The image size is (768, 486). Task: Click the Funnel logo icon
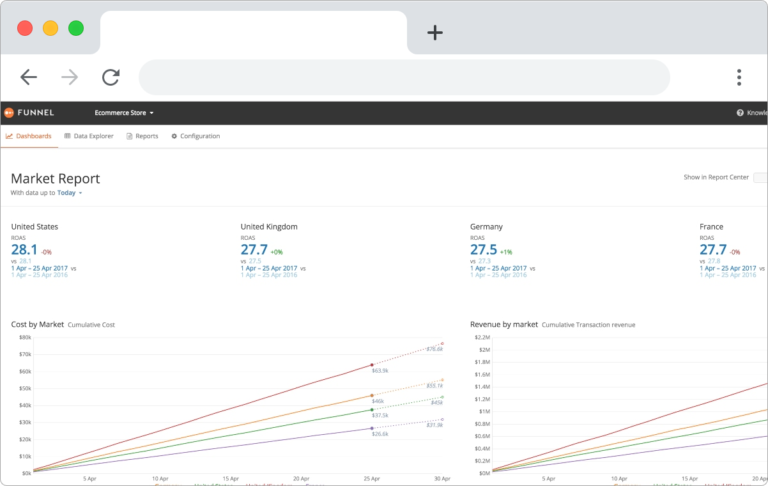9,113
